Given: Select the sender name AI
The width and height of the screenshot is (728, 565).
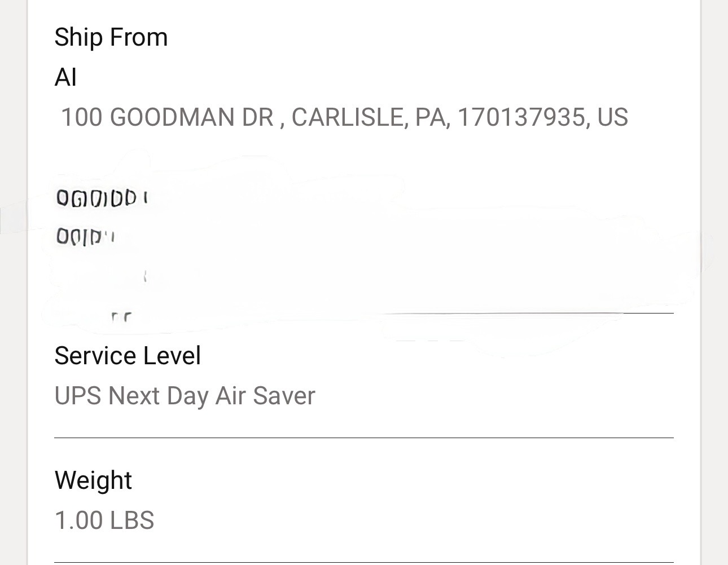Looking at the screenshot, I should (x=65, y=77).
